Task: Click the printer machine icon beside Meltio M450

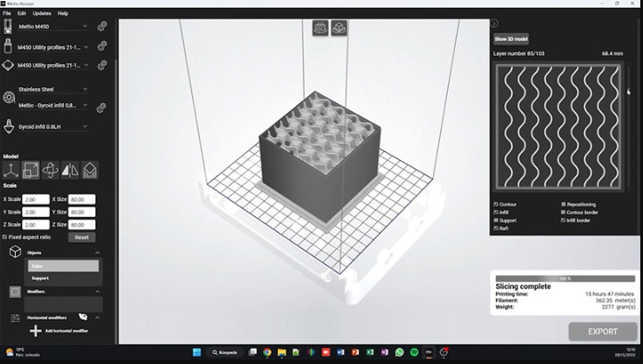Action: point(8,26)
